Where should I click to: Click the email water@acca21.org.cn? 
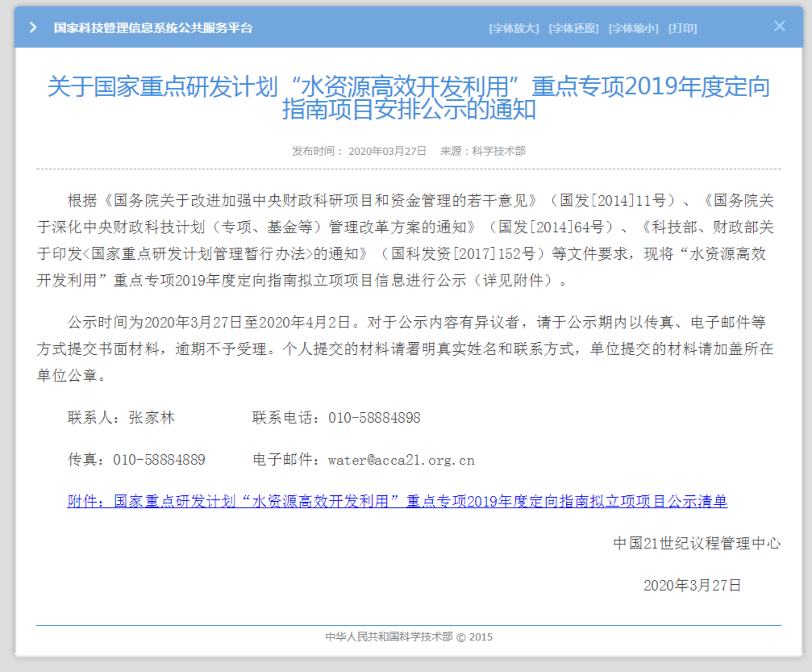point(401,460)
